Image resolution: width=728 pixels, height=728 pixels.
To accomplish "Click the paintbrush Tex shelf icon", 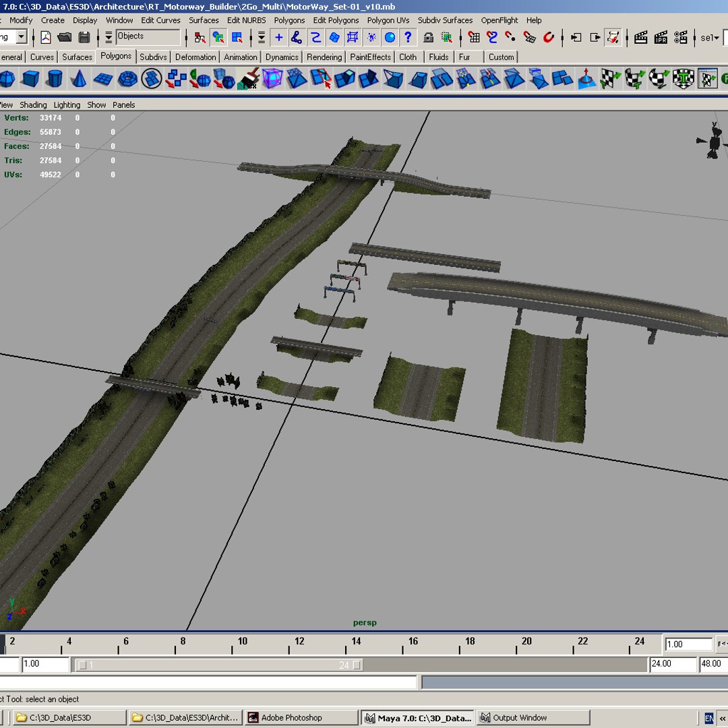I will pos(248,78).
